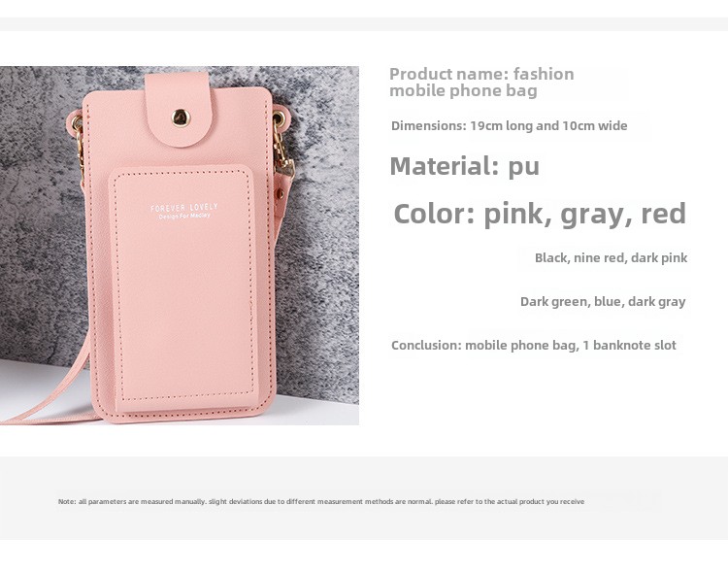Screen dimensions: 728x572
Task: Select the Dimensions: 19cm long and 10cm wide line
Action: click(509, 126)
